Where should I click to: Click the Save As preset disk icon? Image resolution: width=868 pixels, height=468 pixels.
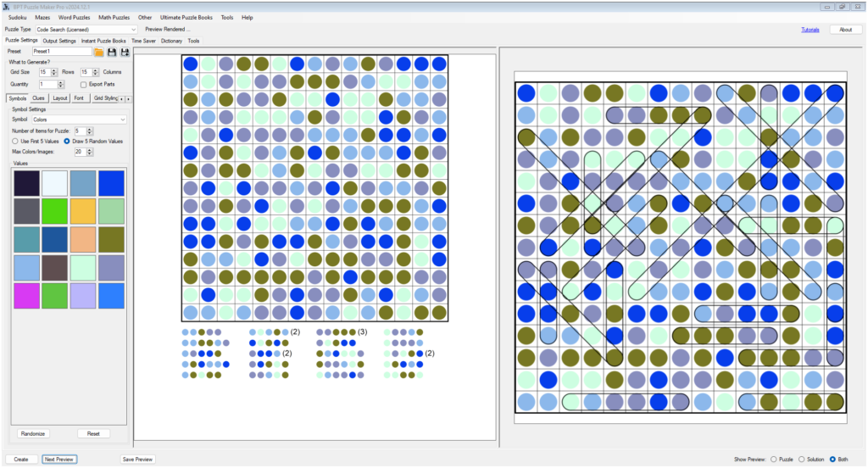click(125, 52)
